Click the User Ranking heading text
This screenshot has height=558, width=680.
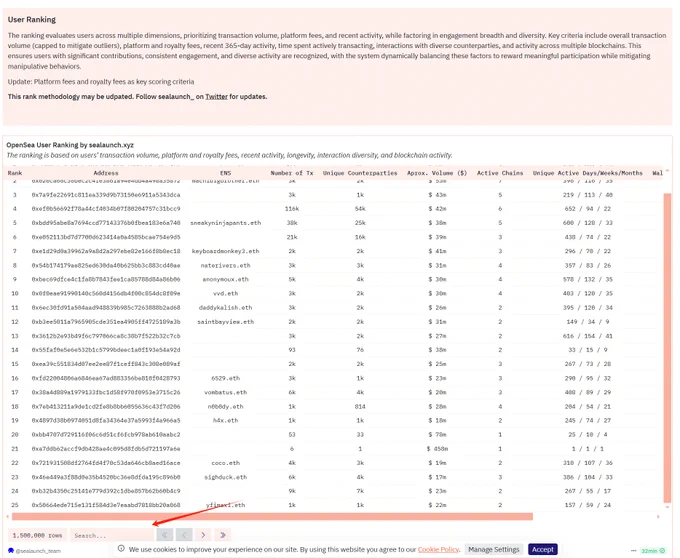32,20
